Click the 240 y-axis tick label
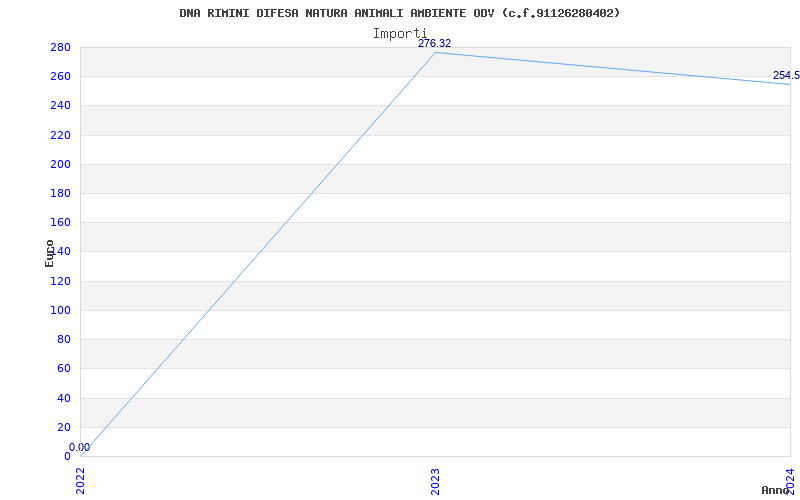800x500 pixels. tap(60, 106)
